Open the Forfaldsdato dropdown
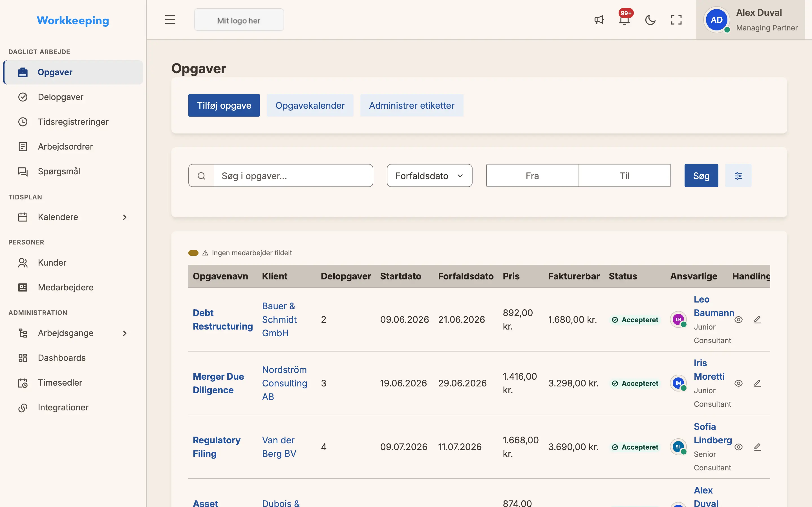812x507 pixels. pyautogui.click(x=429, y=176)
